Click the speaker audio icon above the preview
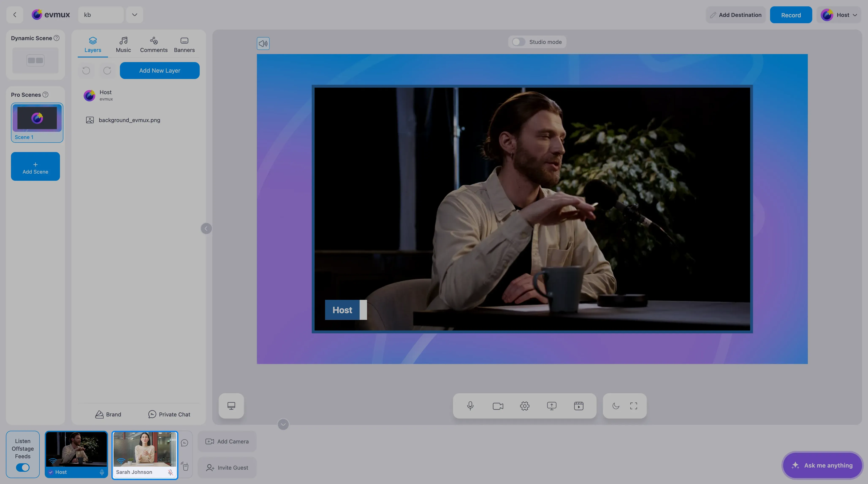 263,44
